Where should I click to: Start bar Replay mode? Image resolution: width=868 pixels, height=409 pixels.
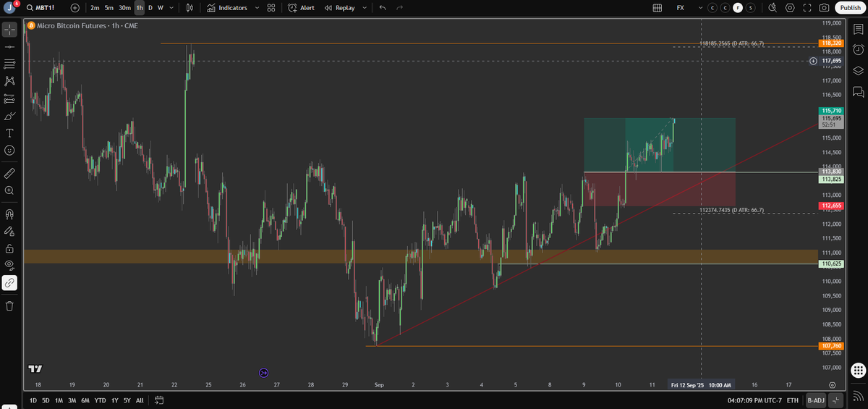(x=340, y=7)
